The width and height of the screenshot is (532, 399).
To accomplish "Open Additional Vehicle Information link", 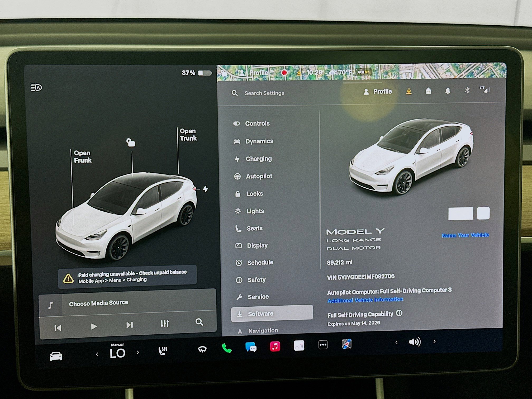I will [x=365, y=300].
